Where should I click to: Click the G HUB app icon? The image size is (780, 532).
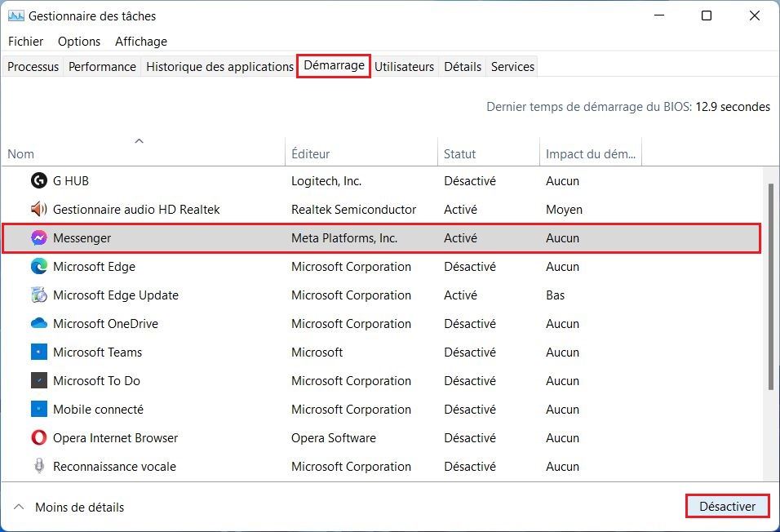38,181
